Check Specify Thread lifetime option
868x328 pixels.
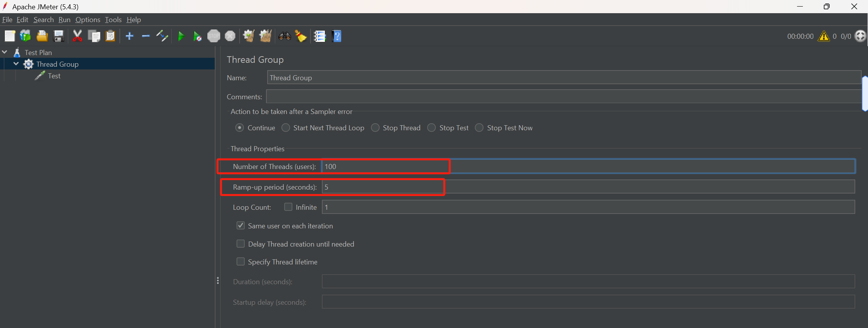point(241,262)
